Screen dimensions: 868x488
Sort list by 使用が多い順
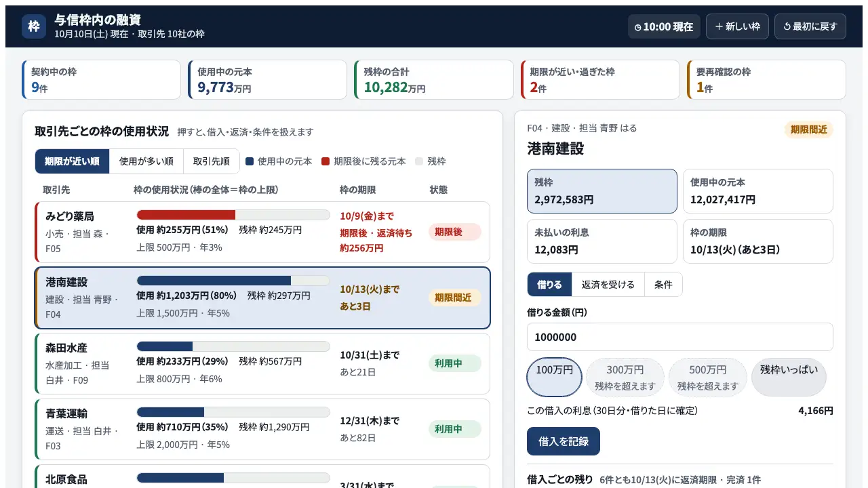(146, 161)
